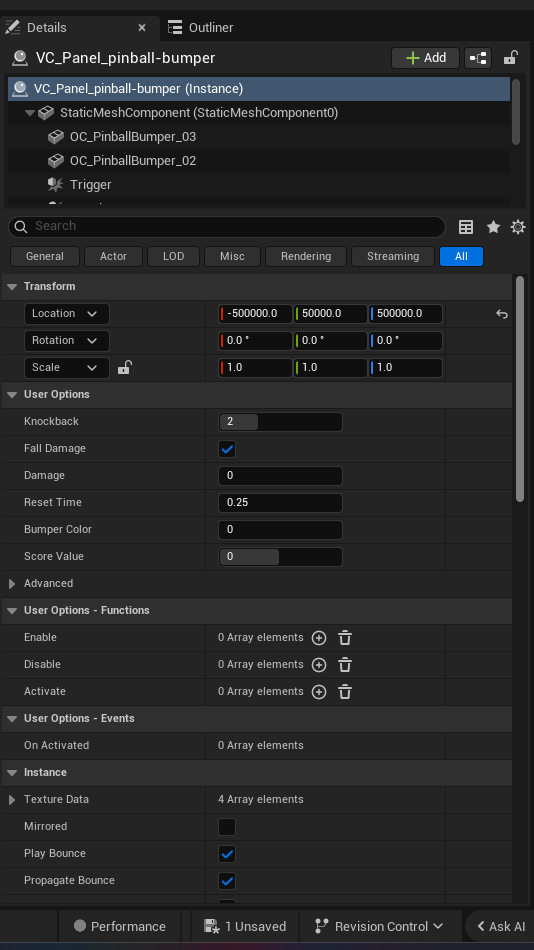534x950 pixels.
Task: Open Details view settings gear
Action: click(x=518, y=227)
